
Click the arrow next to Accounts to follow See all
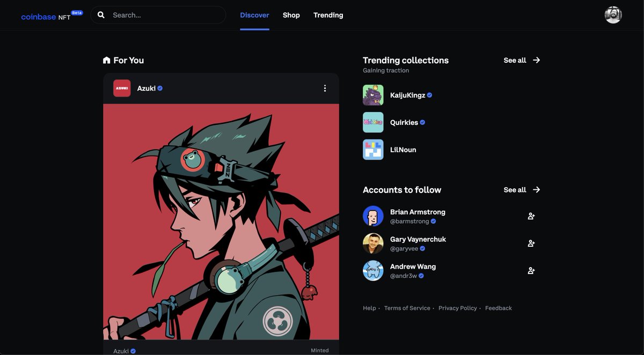(536, 189)
